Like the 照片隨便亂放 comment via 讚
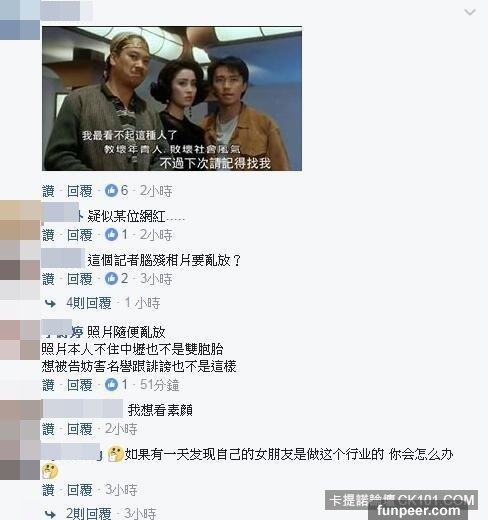The width and height of the screenshot is (488, 520). 48,385
